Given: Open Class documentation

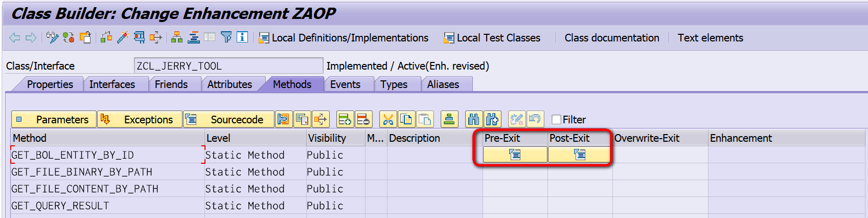Looking at the screenshot, I should (x=612, y=38).
